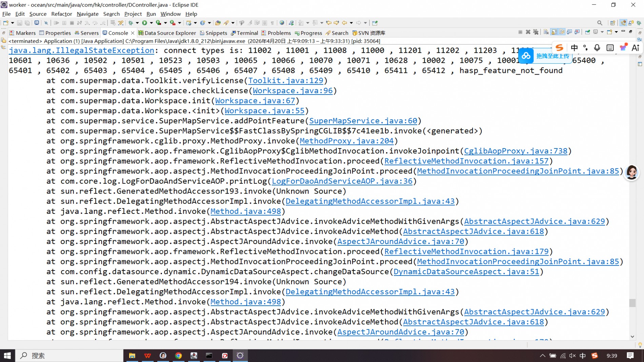Viewport: 644px width, 362px height.
Task: Toggle Word Wrap in console toolbar
Action: click(562, 32)
